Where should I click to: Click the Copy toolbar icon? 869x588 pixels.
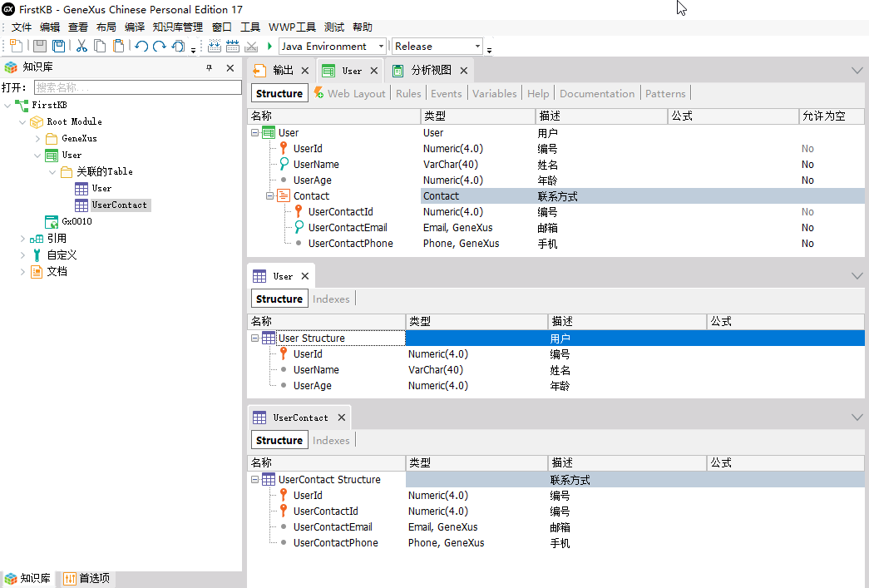click(101, 46)
